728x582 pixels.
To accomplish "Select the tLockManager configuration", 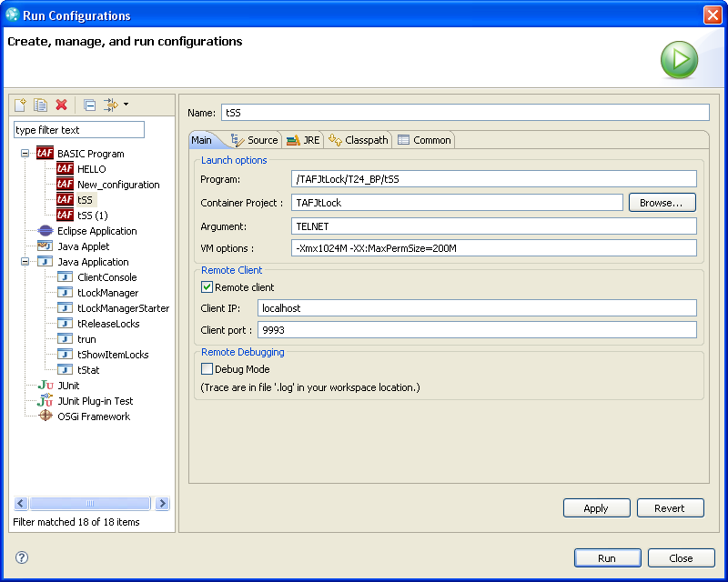I will tap(107, 293).
